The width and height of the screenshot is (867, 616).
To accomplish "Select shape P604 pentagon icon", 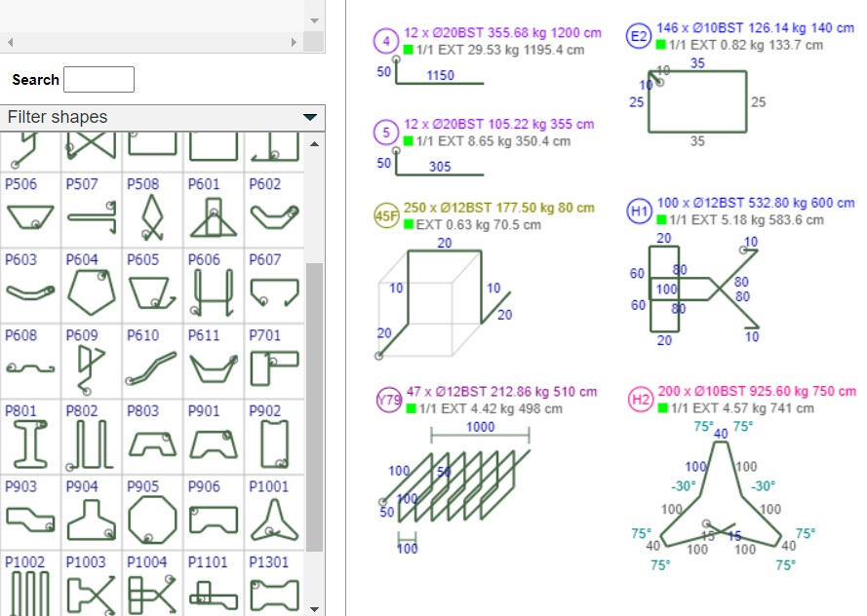I will point(93,289).
